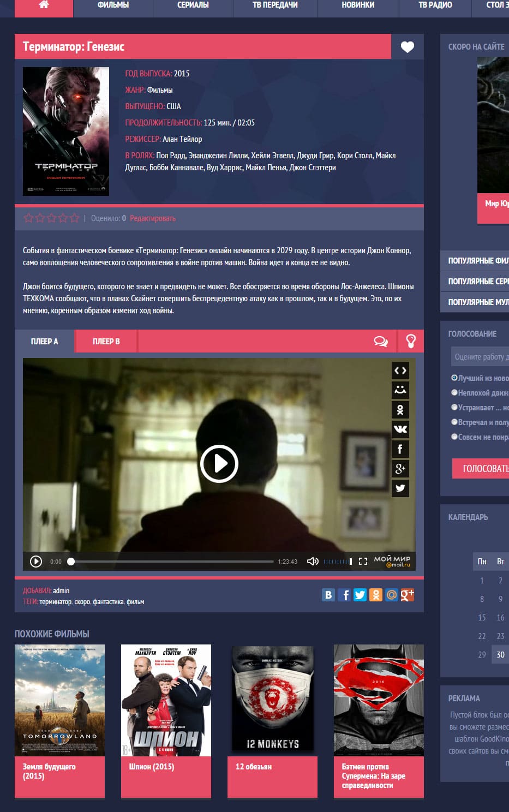
Task: Open the 'фильм' tag
Action: tap(135, 601)
